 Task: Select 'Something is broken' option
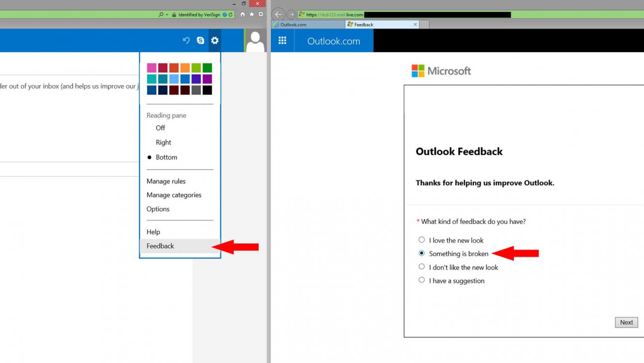(422, 253)
